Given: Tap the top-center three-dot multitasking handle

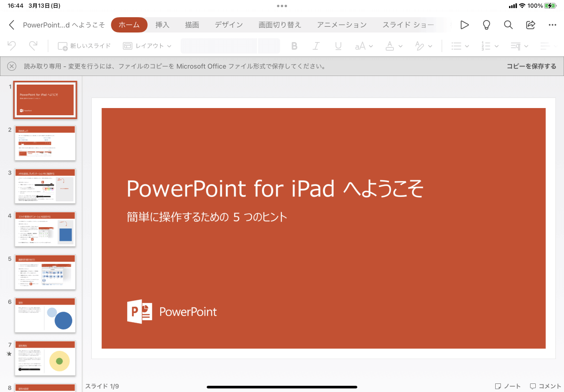Looking at the screenshot, I should (x=282, y=6).
